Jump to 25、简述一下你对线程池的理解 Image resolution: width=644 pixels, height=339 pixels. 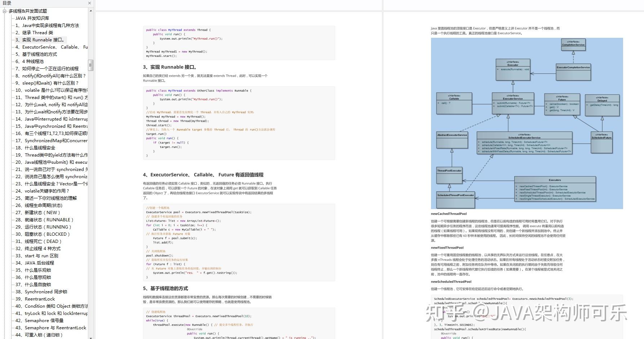click(x=46, y=198)
